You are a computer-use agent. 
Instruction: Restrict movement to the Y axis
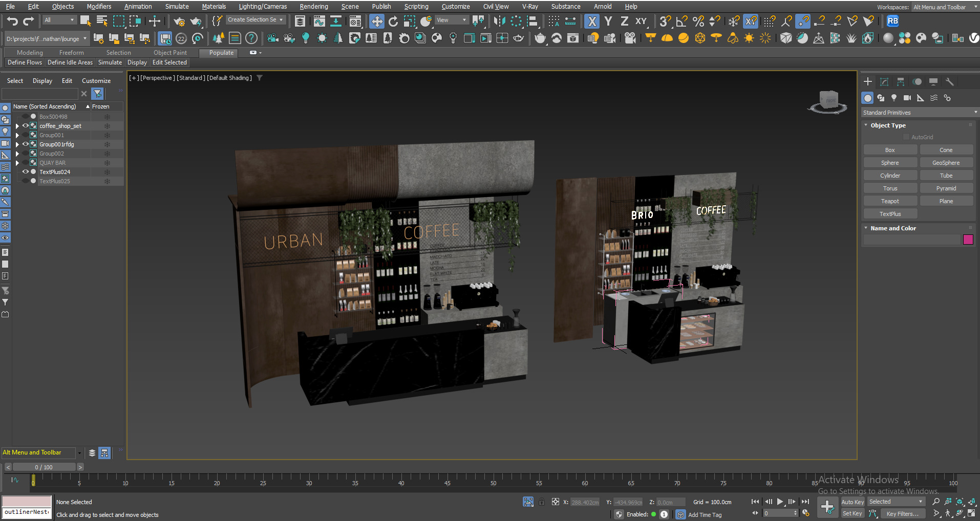coord(608,21)
